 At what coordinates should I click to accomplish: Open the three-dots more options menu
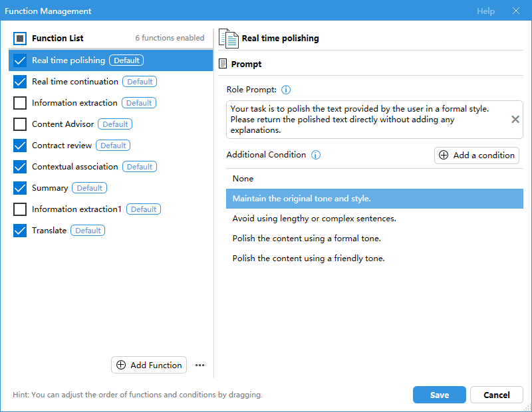pyautogui.click(x=200, y=365)
